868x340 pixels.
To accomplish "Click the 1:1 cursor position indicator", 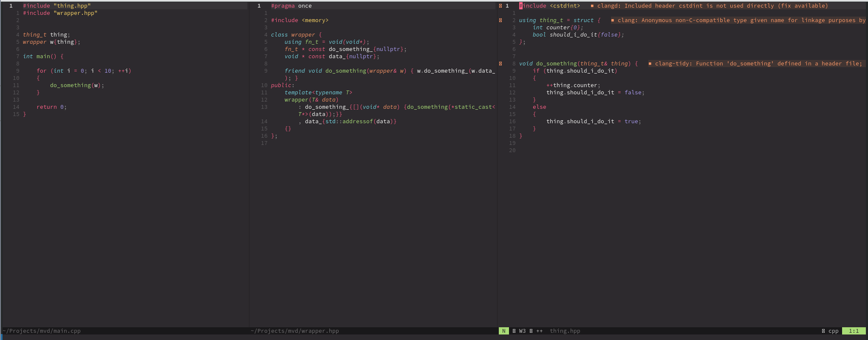I will [854, 331].
